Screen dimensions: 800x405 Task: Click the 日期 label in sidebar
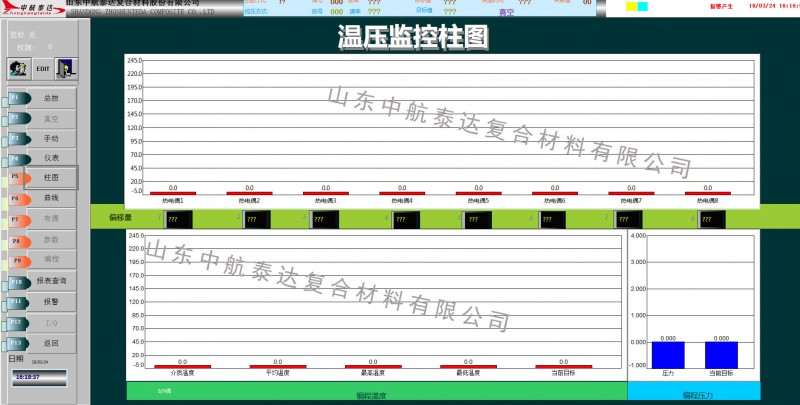[x=16, y=359]
